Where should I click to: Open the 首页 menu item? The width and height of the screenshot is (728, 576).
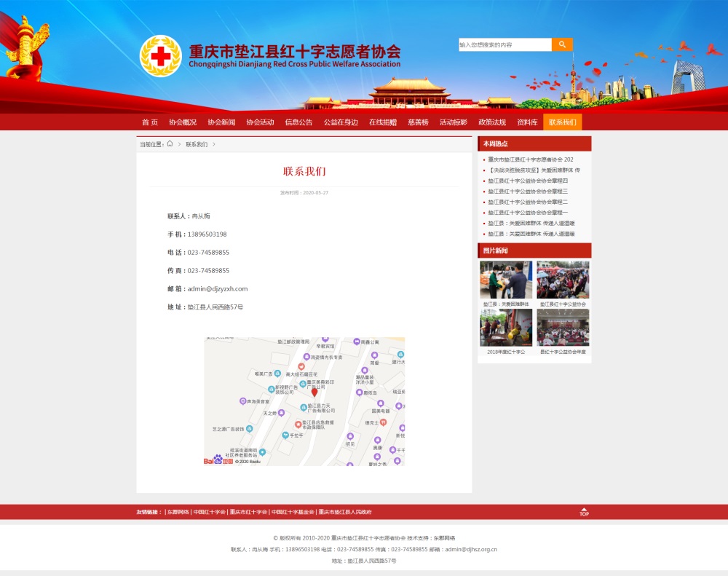click(150, 122)
